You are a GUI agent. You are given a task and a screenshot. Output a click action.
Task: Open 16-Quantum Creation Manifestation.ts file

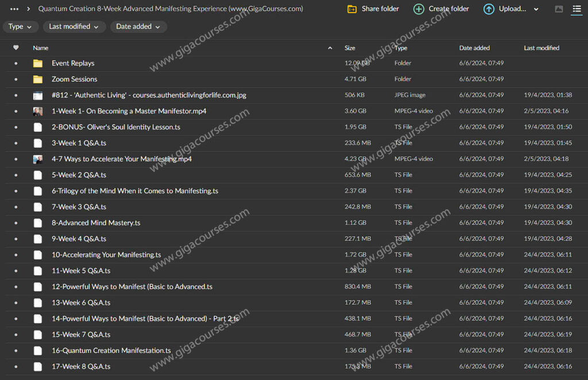[x=111, y=351]
